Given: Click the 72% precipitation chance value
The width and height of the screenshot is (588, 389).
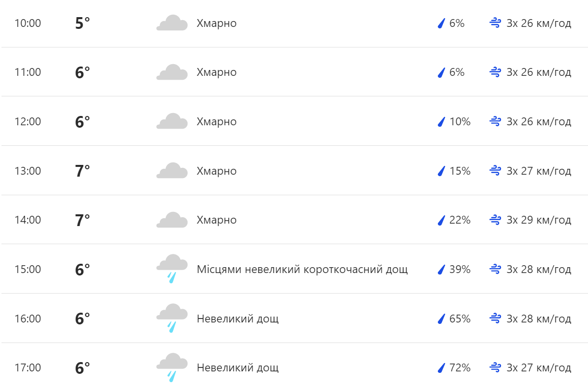Looking at the screenshot, I should 460,367.
